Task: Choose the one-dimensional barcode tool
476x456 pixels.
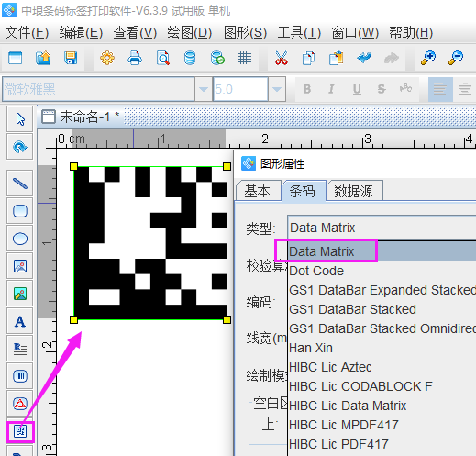Action: 20,376
